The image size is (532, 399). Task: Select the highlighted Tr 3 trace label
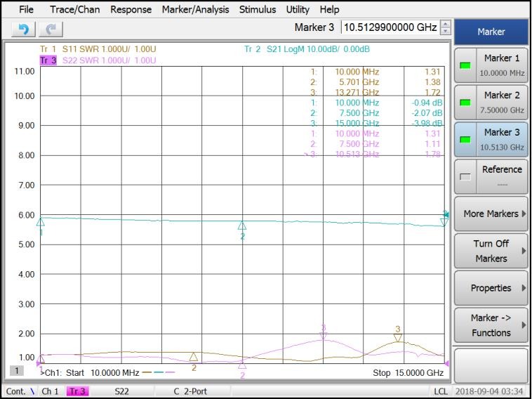click(48, 60)
